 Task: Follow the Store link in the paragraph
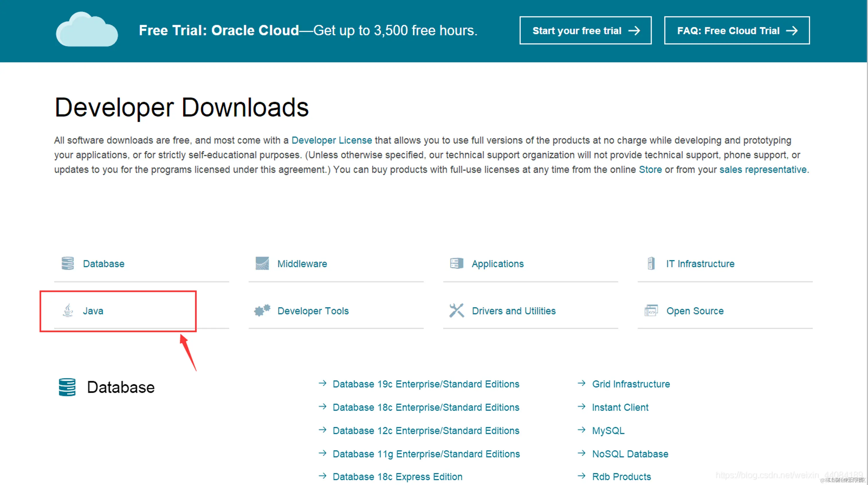pyautogui.click(x=650, y=169)
